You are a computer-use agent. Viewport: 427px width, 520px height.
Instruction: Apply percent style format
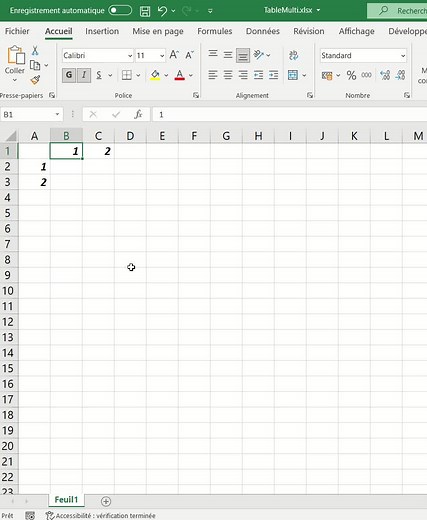pos(351,75)
